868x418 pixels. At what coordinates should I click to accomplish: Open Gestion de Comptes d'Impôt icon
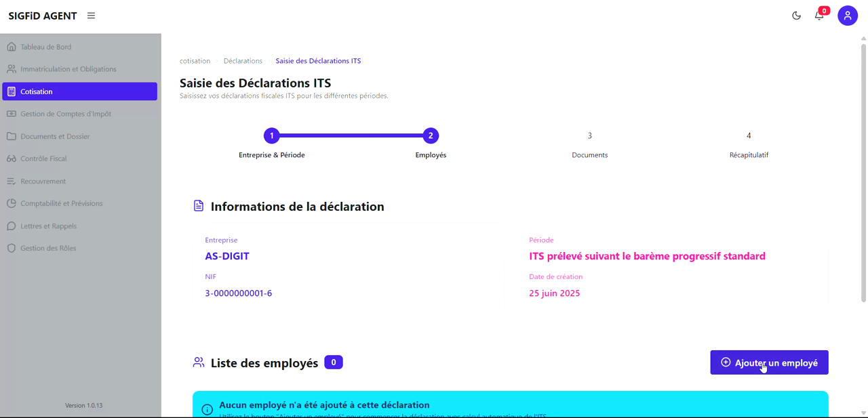pyautogui.click(x=12, y=113)
